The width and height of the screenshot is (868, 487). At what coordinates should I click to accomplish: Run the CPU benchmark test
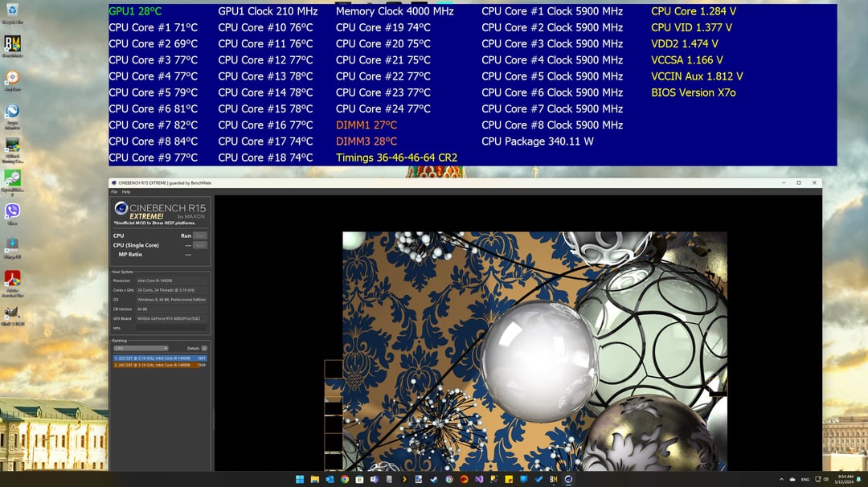click(x=200, y=235)
